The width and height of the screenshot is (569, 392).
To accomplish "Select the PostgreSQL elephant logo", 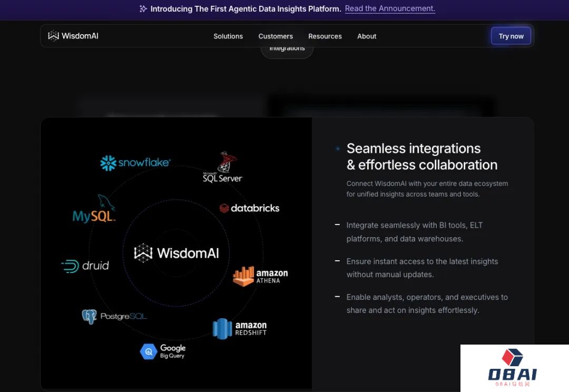I will point(114,317).
